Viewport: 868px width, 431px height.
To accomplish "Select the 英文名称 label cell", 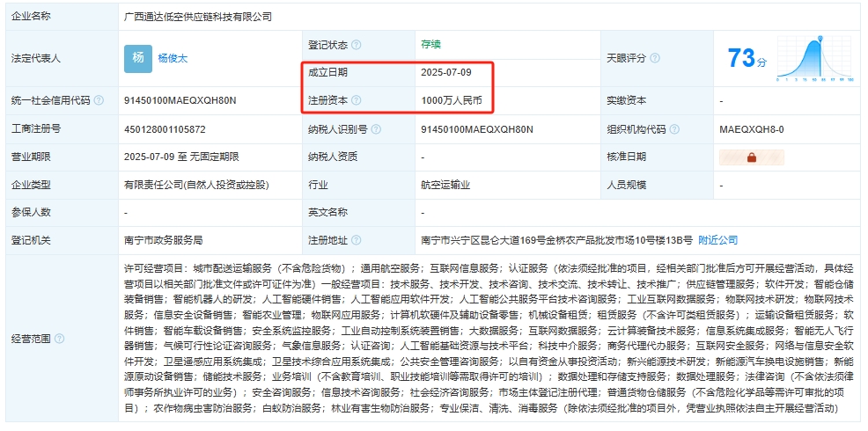I will click(358, 213).
